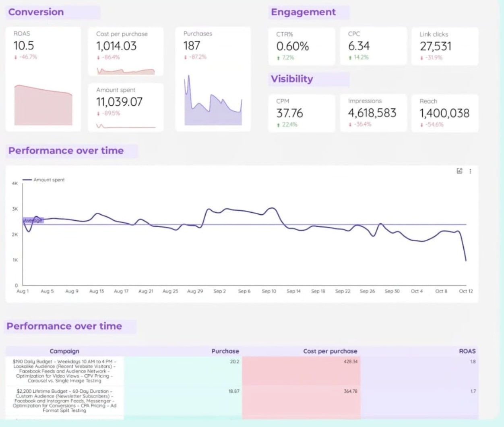504x427 pixels.
Task: Sort table by Campaign column header
Action: pyautogui.click(x=64, y=351)
